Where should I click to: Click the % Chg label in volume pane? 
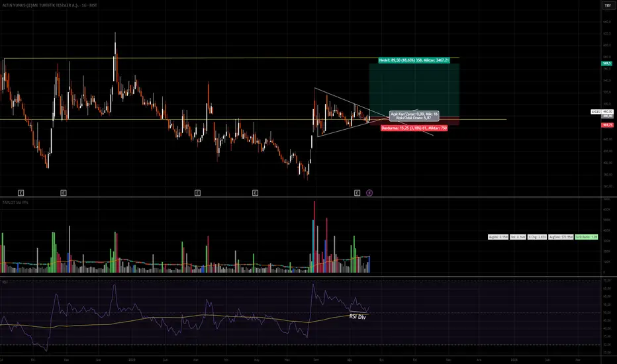[x=537, y=237]
